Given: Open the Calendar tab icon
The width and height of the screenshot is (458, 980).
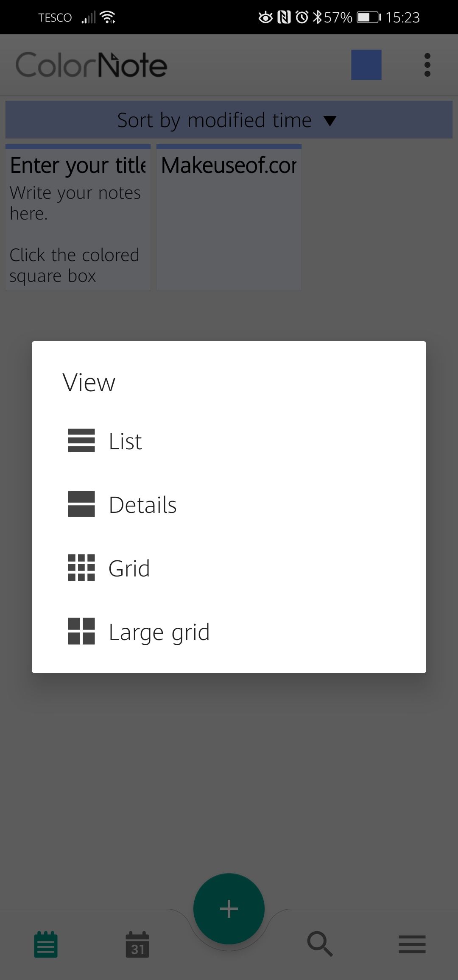Looking at the screenshot, I should (137, 944).
